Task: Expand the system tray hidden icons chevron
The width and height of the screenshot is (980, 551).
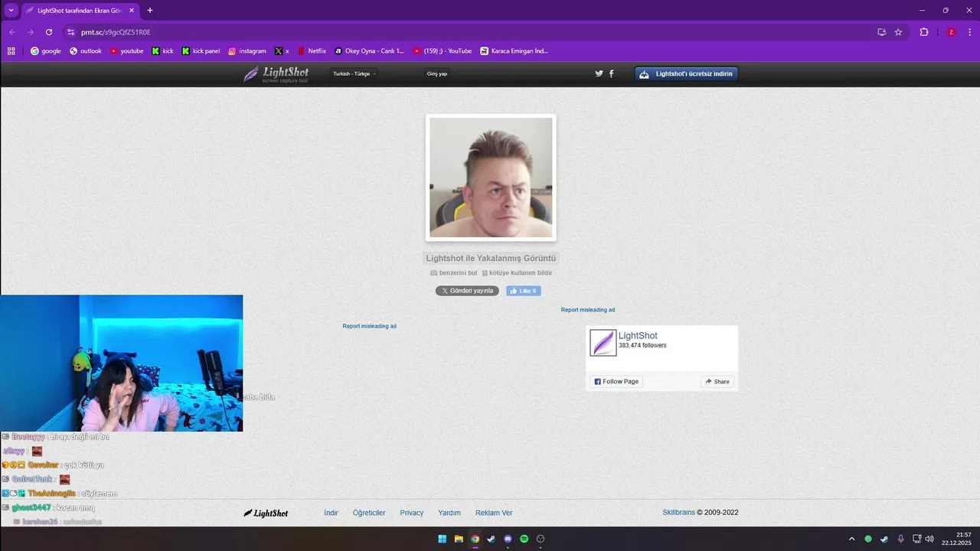Action: (x=851, y=539)
